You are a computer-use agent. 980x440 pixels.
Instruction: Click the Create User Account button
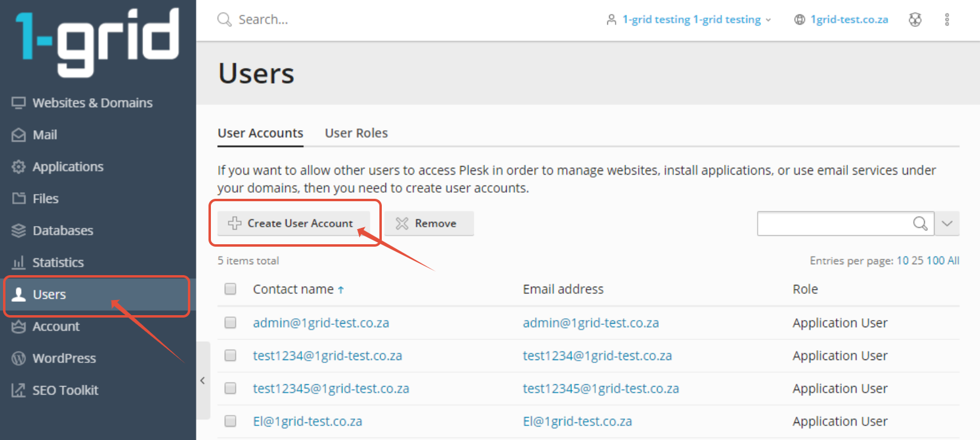point(294,224)
